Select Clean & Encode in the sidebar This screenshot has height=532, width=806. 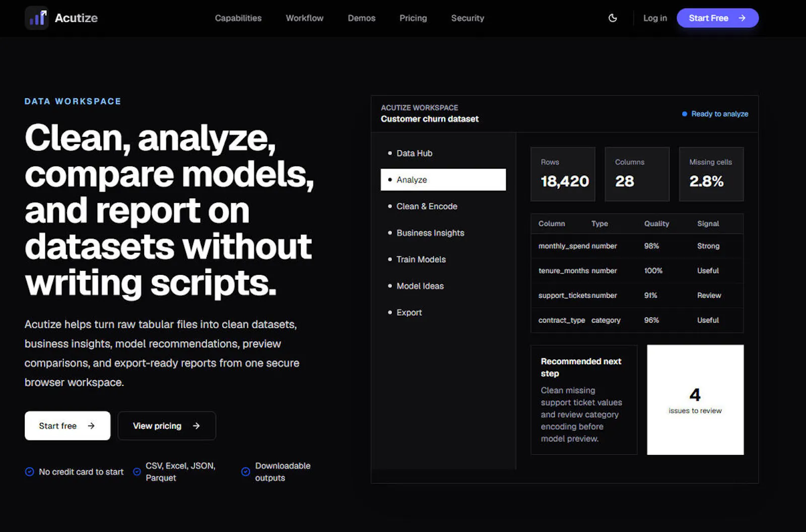[x=443, y=206]
